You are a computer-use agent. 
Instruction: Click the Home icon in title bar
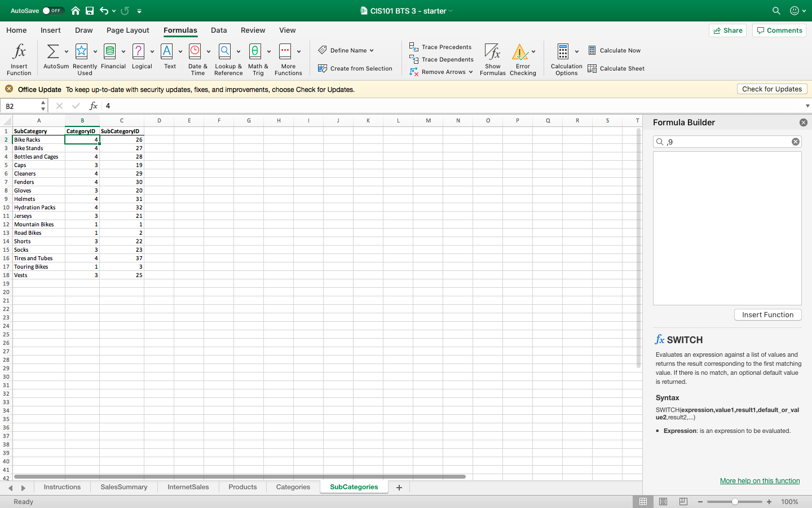[x=76, y=11]
